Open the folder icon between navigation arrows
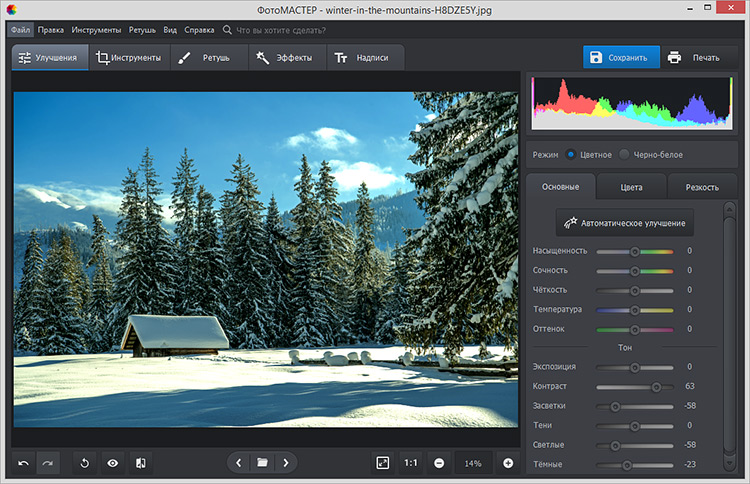 point(262,463)
